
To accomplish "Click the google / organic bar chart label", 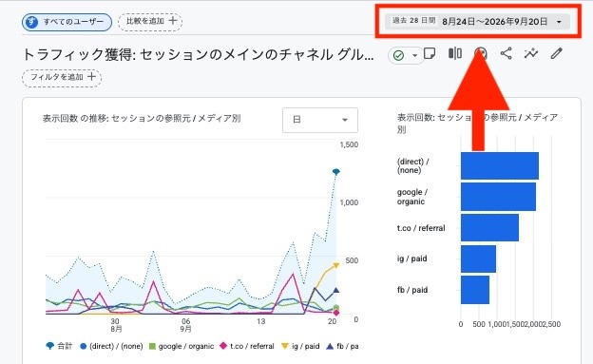I will tap(412, 197).
